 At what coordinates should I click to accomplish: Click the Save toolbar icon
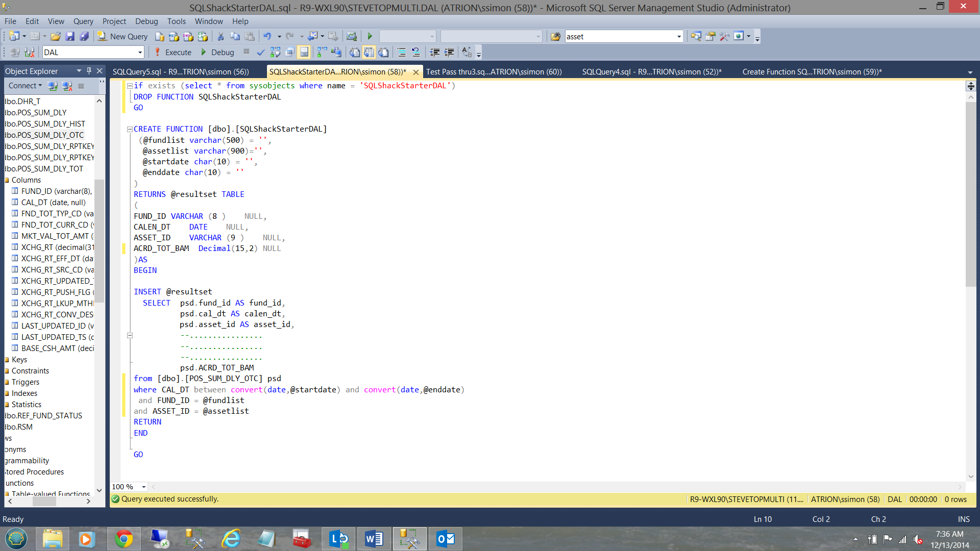(70, 36)
